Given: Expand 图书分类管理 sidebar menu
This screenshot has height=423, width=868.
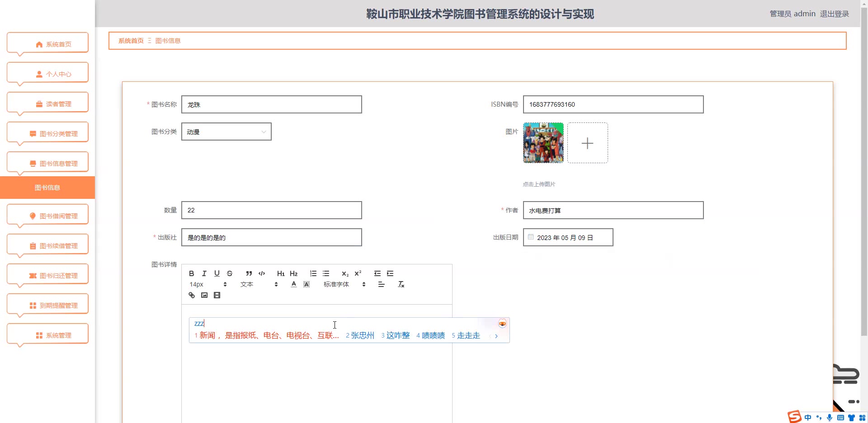Looking at the screenshot, I should click(47, 133).
